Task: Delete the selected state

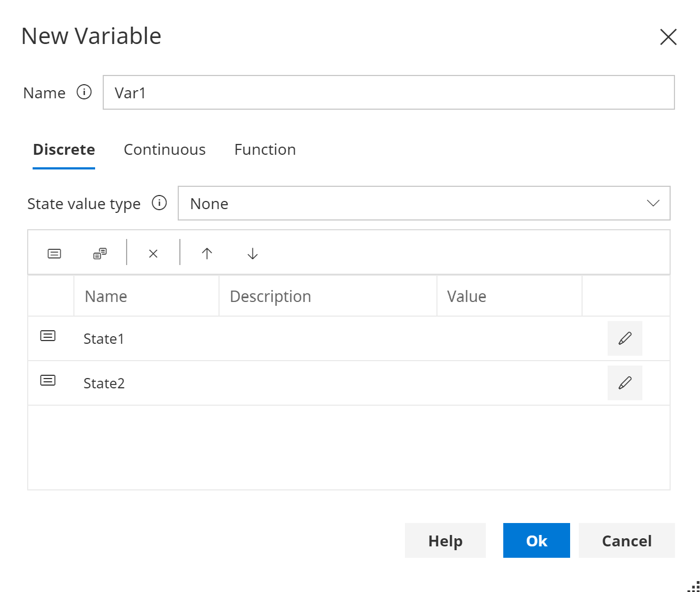Action: pyautogui.click(x=153, y=253)
